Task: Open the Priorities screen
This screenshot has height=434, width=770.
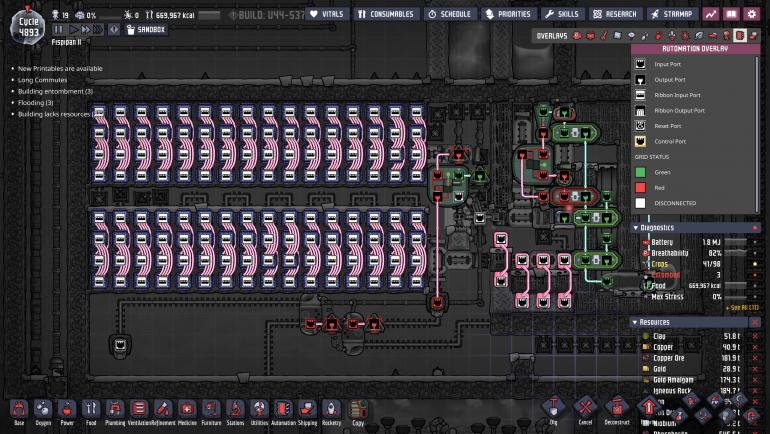Action: coord(509,14)
